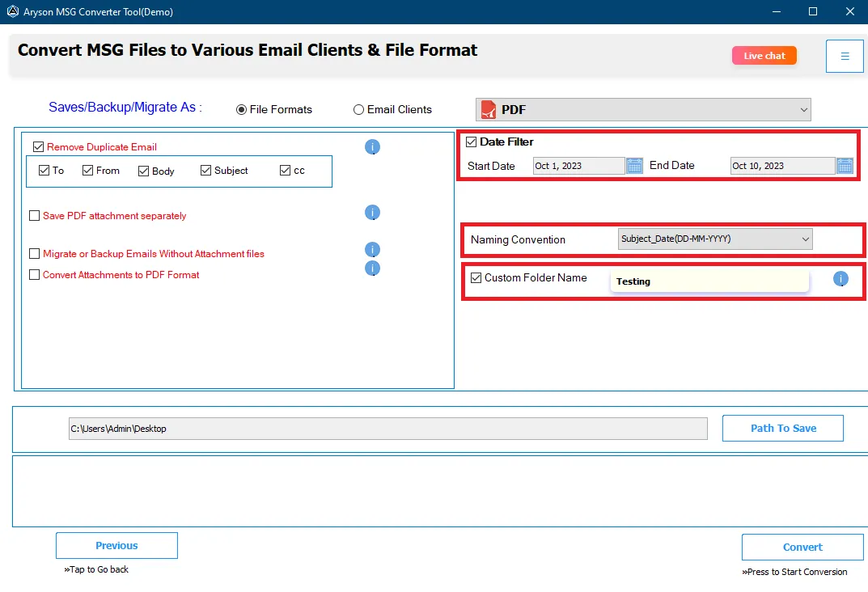Image resolution: width=868 pixels, height=592 pixels.
Task: Expand the Naming Convention dropdown
Action: coord(715,239)
